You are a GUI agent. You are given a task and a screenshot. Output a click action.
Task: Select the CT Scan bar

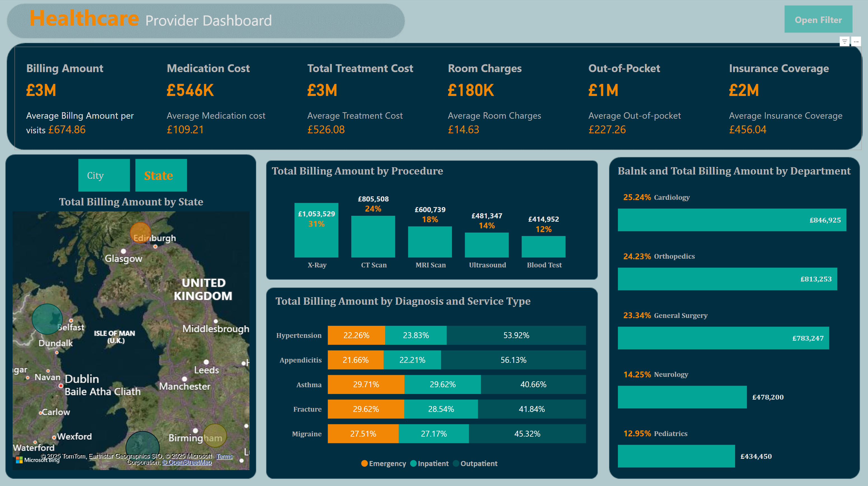[373, 237]
